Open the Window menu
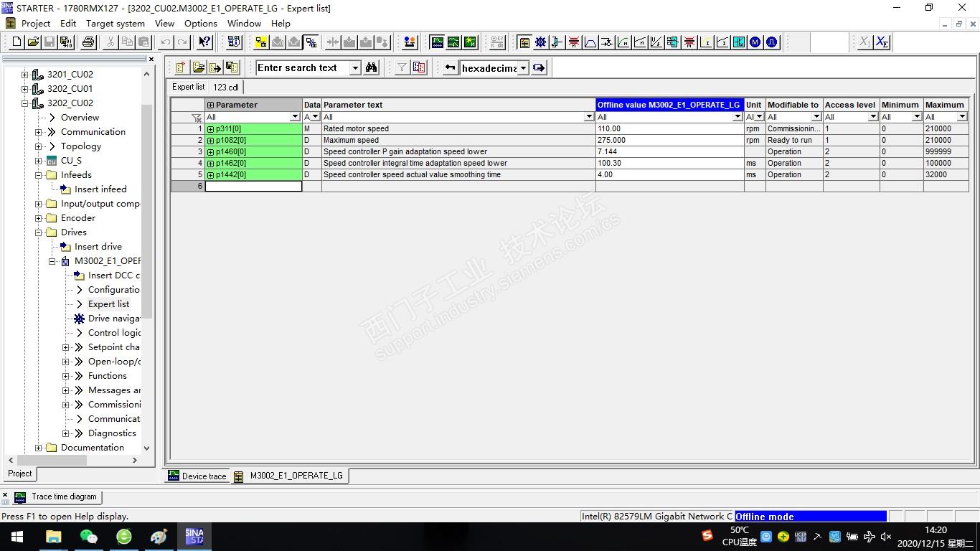The width and height of the screenshot is (980, 551). [245, 23]
